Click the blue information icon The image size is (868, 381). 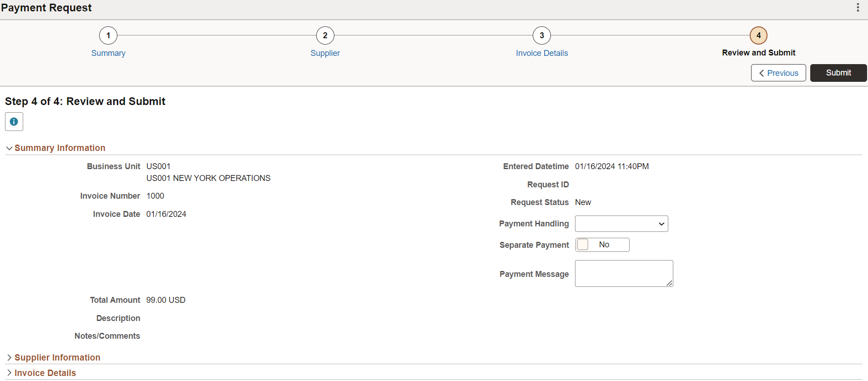click(14, 122)
